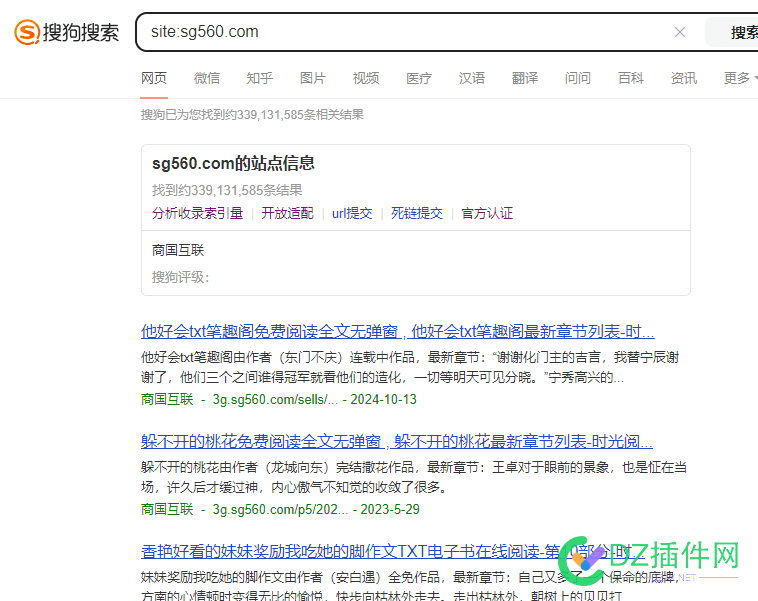Switch to the 翻译 tab
Viewport: 758px width, 601px height.
coord(525,78)
